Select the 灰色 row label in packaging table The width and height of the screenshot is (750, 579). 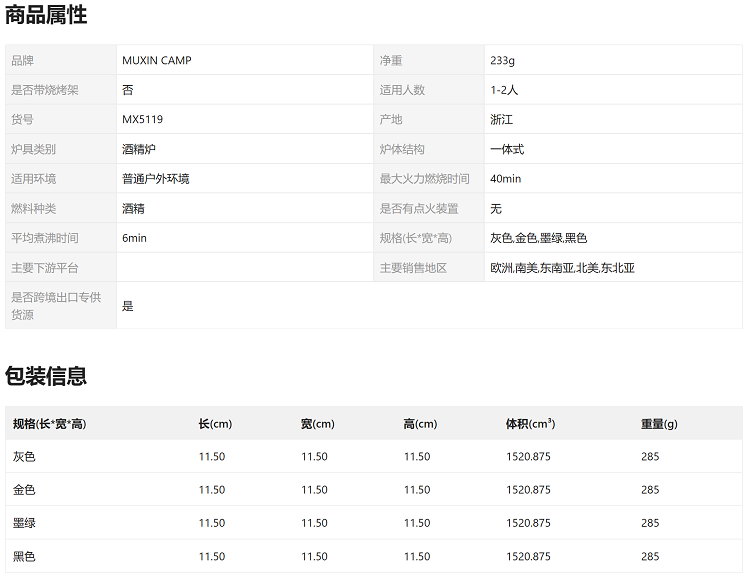click(24, 457)
